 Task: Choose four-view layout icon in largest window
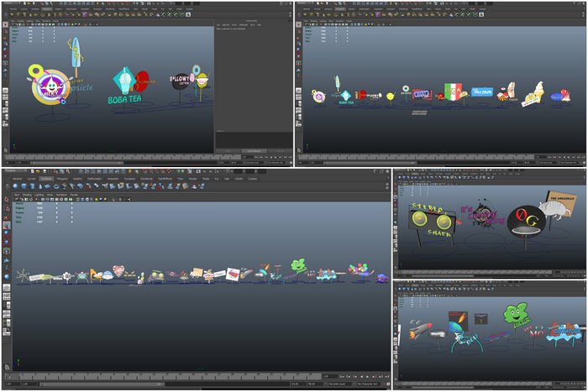point(7,297)
